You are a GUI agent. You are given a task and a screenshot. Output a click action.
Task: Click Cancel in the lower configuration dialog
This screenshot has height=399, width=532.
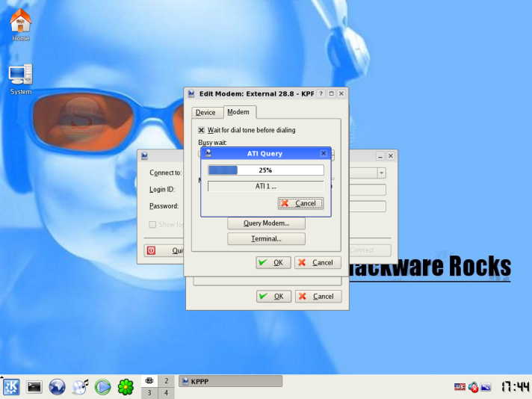click(x=318, y=297)
